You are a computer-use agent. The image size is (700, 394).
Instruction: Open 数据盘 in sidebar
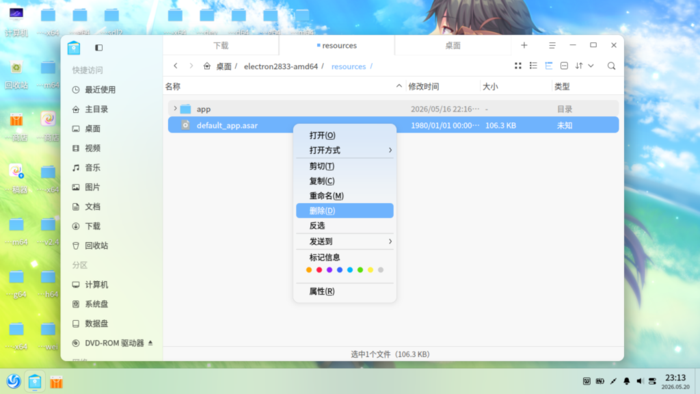coord(112,323)
